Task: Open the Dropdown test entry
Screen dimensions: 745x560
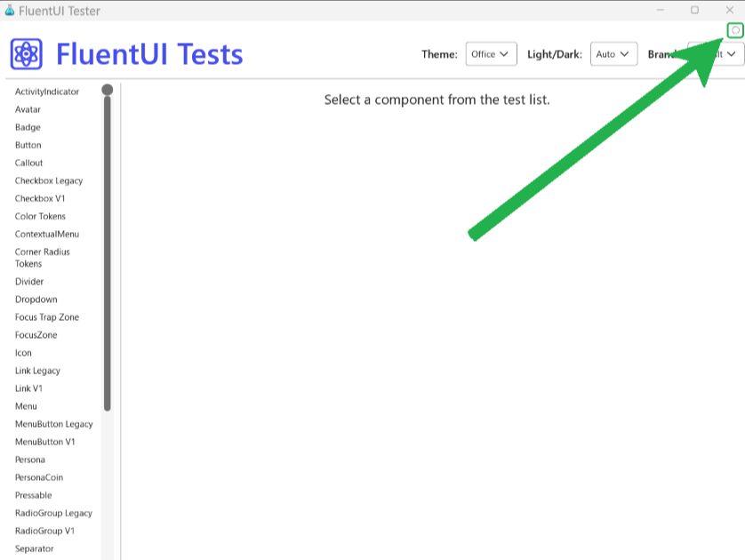Action: click(36, 300)
